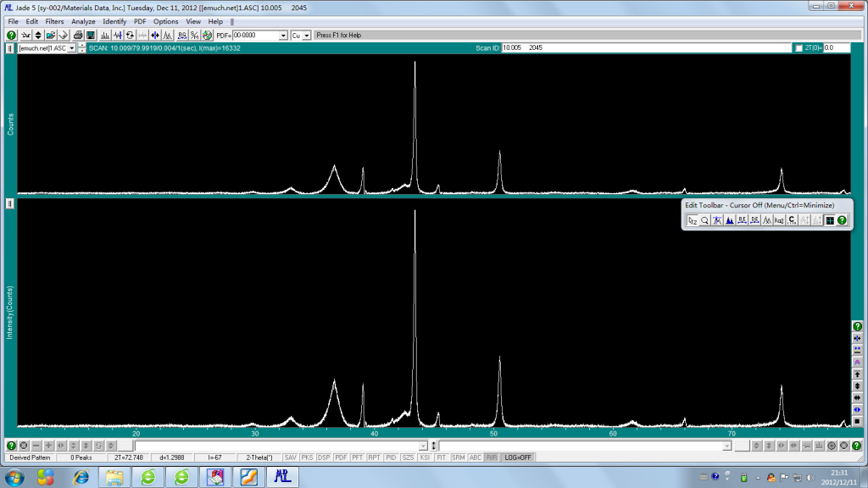The width and height of the screenshot is (868, 488).
Task: Open the bottom left combo box dropdown arrow
Action: 424,446
